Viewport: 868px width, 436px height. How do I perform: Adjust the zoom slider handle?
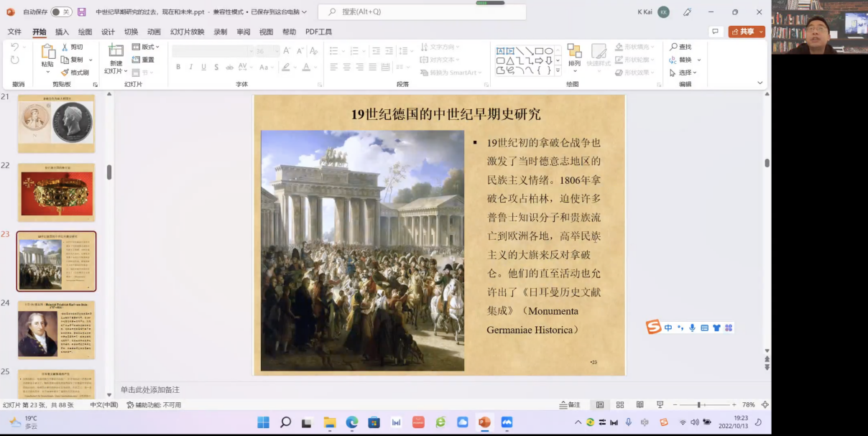point(698,405)
